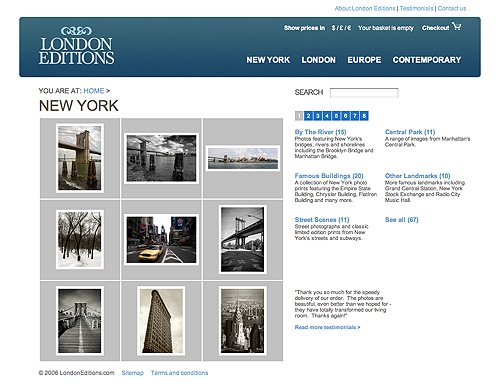This screenshot has width=500, height=384.
Task: Open the snowy trees photo thumbnail
Action: click(x=80, y=239)
